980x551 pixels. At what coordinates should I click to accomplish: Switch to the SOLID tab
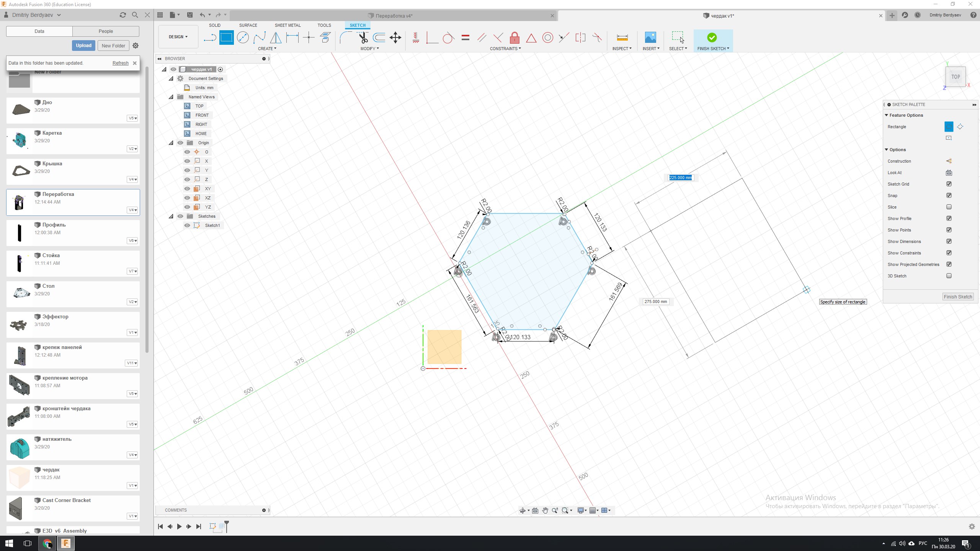[214, 25]
